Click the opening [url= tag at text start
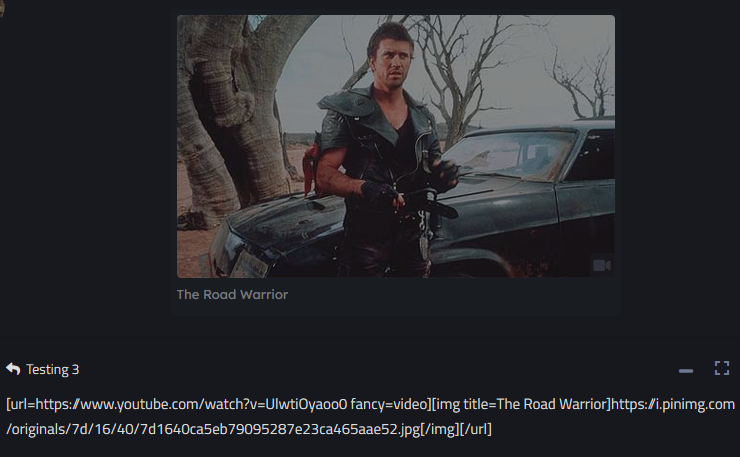This screenshot has height=457, width=740. pyautogui.click(x=20, y=404)
